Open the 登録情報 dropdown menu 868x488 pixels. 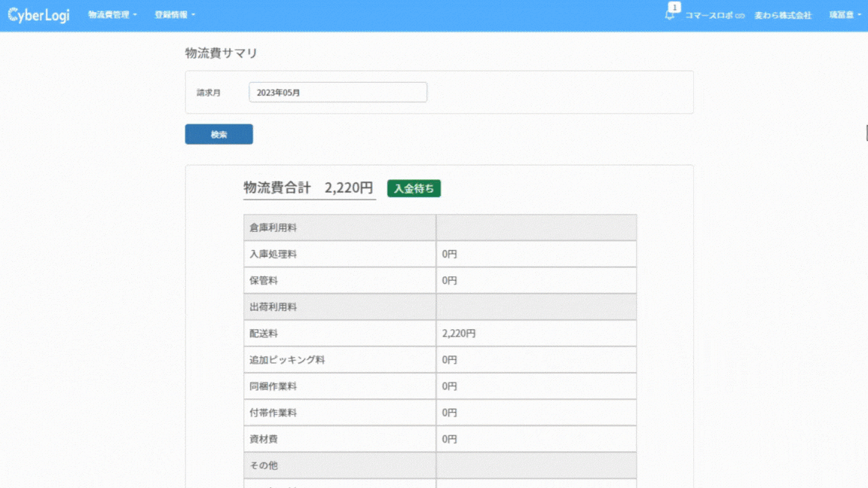[x=175, y=15]
